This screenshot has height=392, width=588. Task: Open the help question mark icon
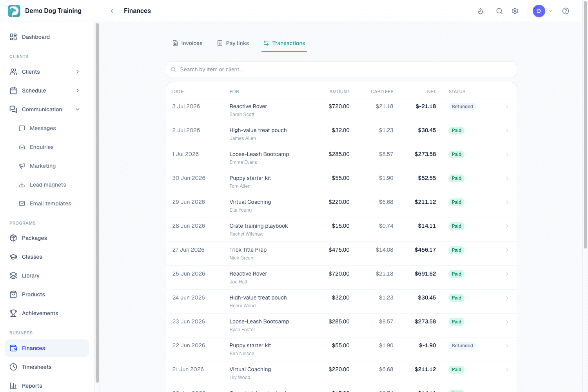coord(566,11)
